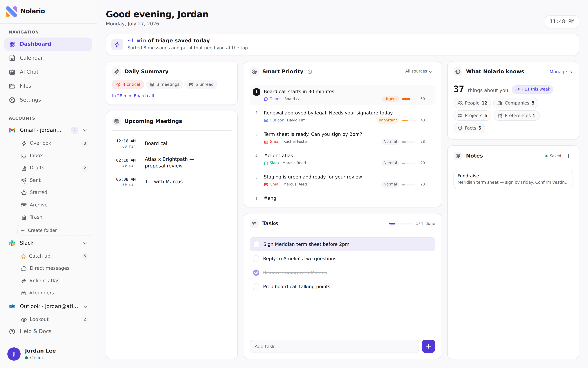588x368 pixels.
Task: Click the Lookout eye icon
Action: click(x=24, y=320)
